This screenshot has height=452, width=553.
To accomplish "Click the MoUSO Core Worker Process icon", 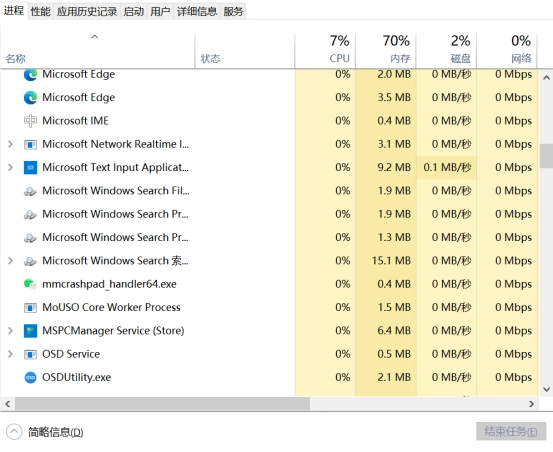I will [30, 308].
